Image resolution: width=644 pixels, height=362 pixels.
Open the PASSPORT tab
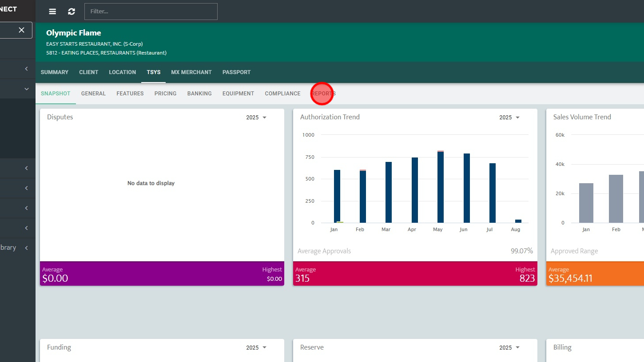click(x=236, y=72)
